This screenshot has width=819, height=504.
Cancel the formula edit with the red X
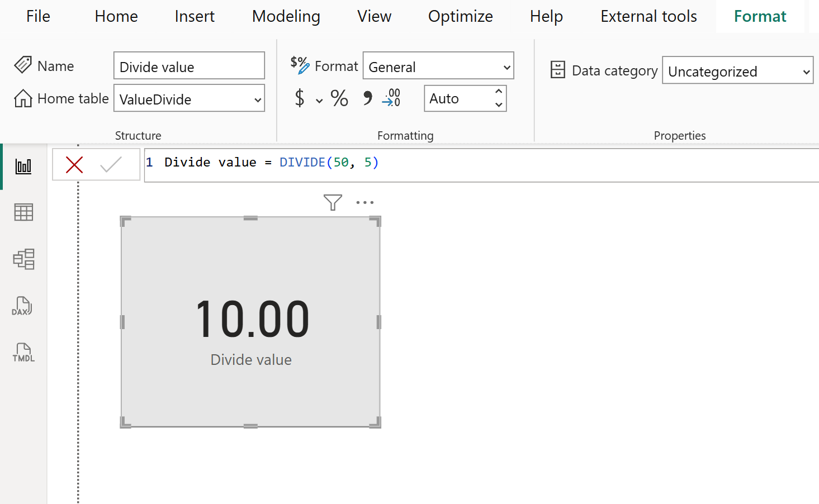74,164
